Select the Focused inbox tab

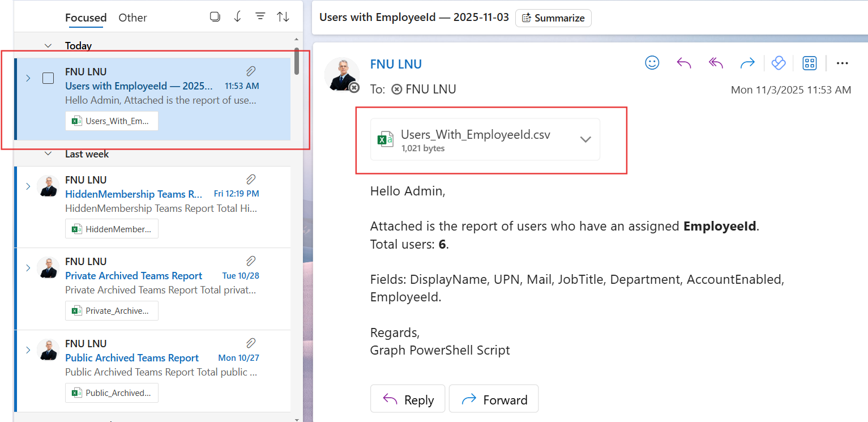click(85, 18)
